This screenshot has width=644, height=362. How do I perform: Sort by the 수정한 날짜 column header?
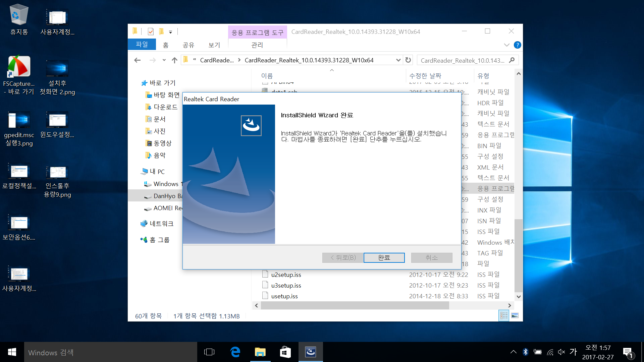425,76
